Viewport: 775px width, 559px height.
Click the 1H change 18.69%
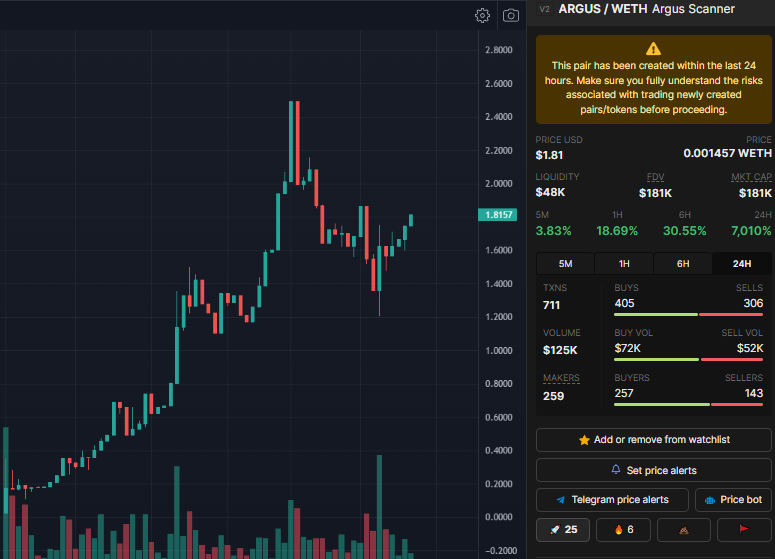tap(617, 231)
